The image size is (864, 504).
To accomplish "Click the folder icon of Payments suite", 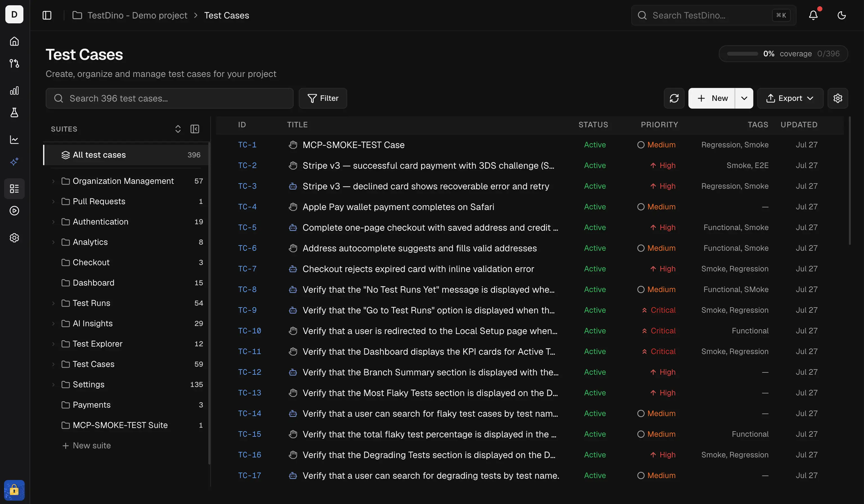I will point(66,405).
